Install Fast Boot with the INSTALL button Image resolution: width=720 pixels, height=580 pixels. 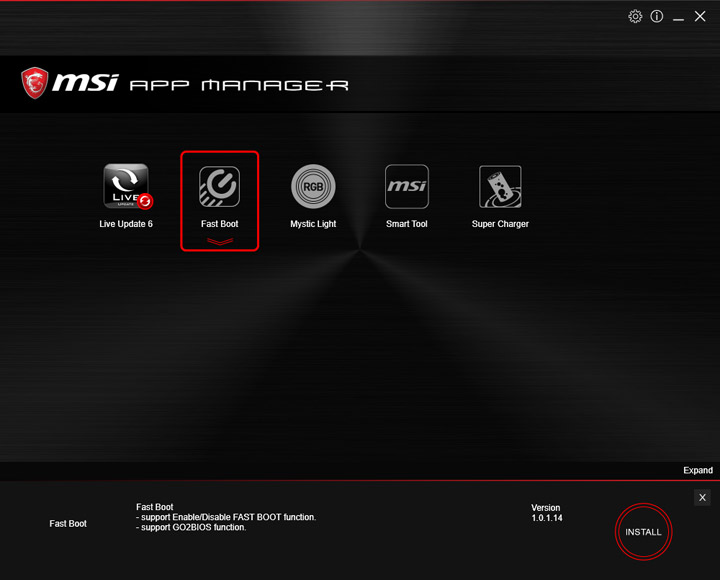(x=643, y=532)
